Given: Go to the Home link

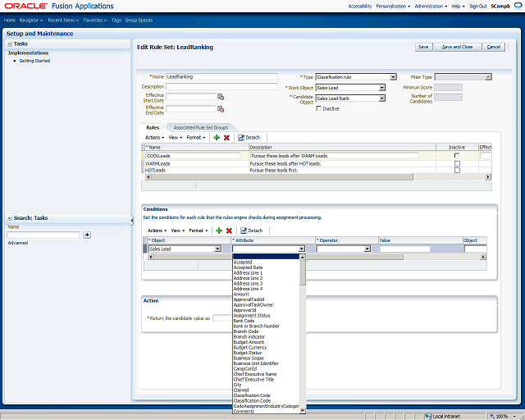Looking at the screenshot, I should pos(9,20).
